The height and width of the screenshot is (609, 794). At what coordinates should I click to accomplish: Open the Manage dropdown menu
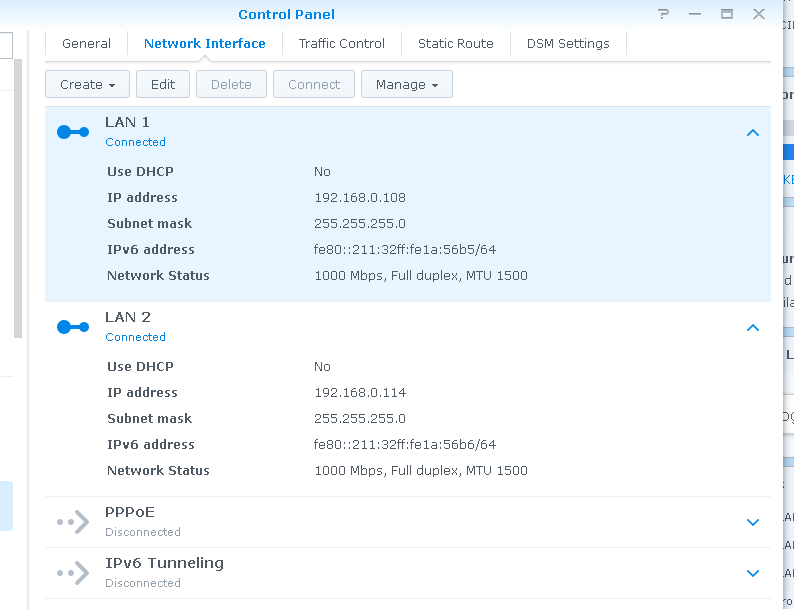[406, 85]
